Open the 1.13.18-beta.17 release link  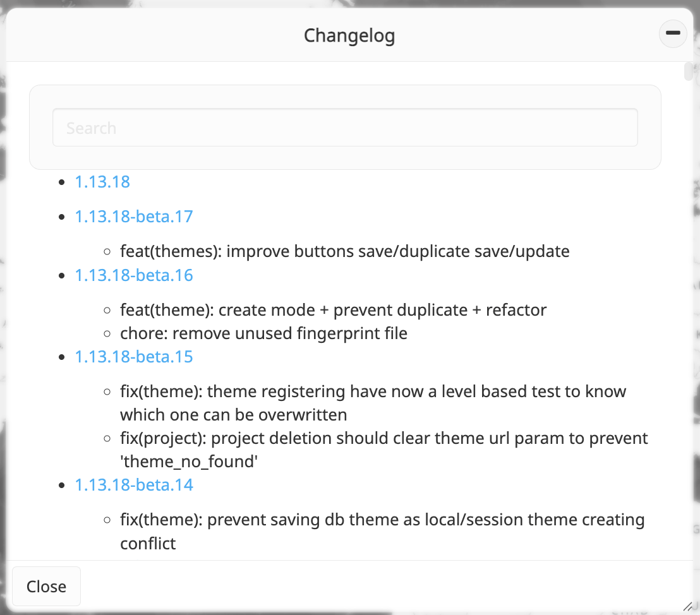(134, 217)
